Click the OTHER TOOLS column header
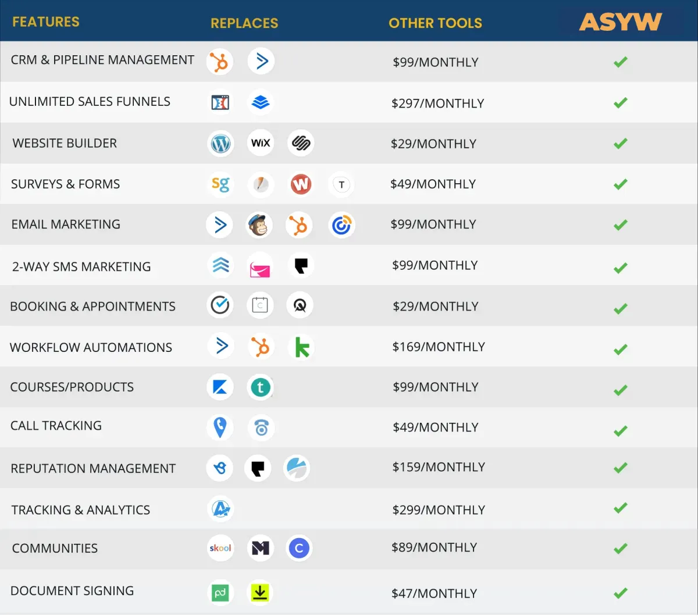Screen dimensions: 698x616 click(x=435, y=23)
